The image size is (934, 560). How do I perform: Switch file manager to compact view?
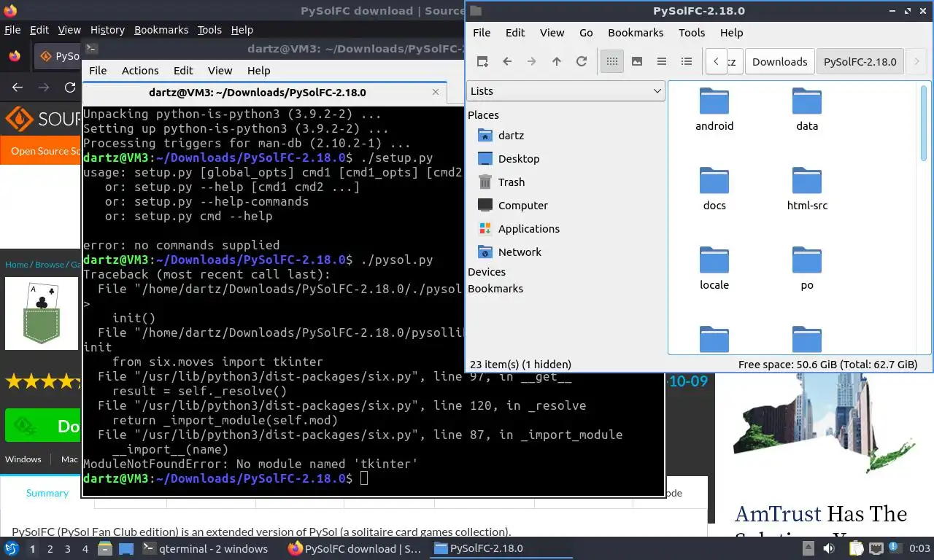click(x=662, y=61)
